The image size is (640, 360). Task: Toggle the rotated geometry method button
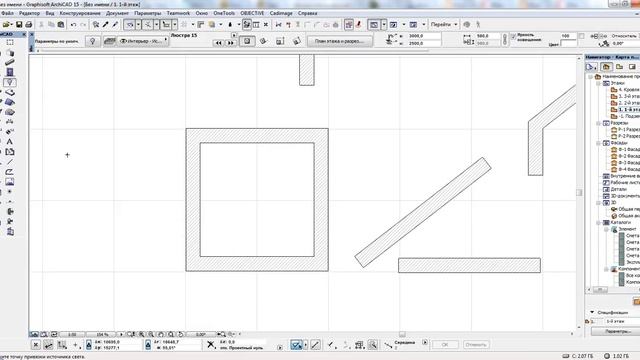(x=263, y=41)
